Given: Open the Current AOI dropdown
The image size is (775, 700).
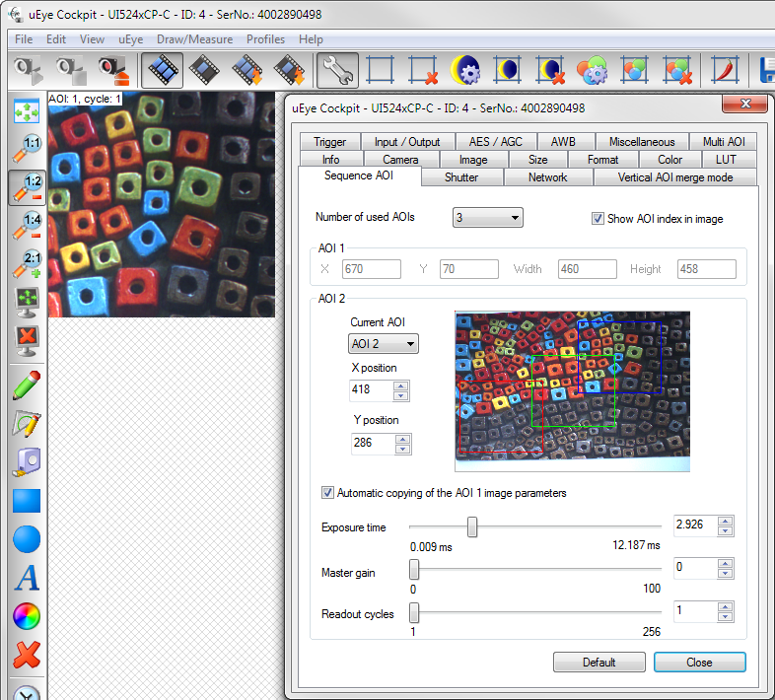Looking at the screenshot, I should (x=384, y=343).
